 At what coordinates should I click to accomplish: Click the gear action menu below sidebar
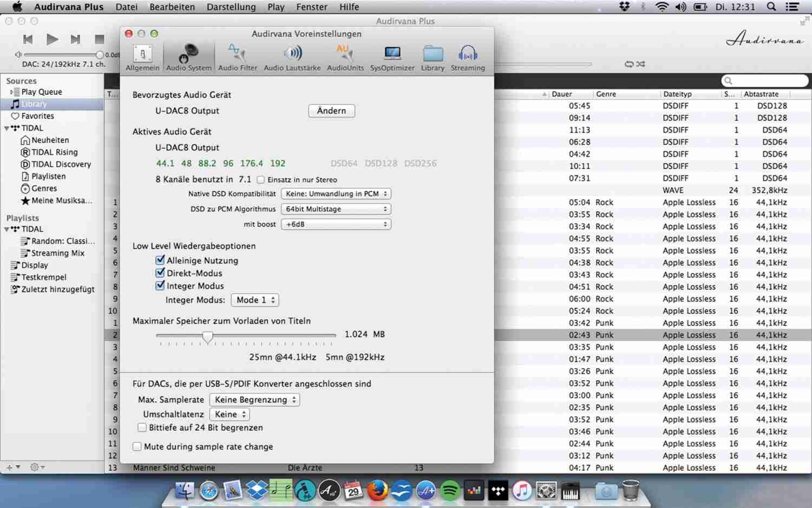(37, 467)
